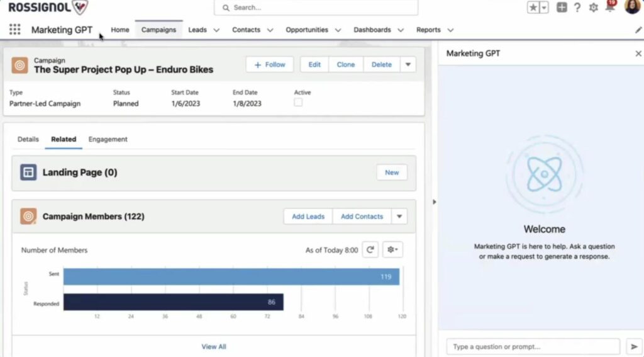This screenshot has width=644, height=357.
Task: Click the Campaign Members section icon
Action: (x=28, y=217)
